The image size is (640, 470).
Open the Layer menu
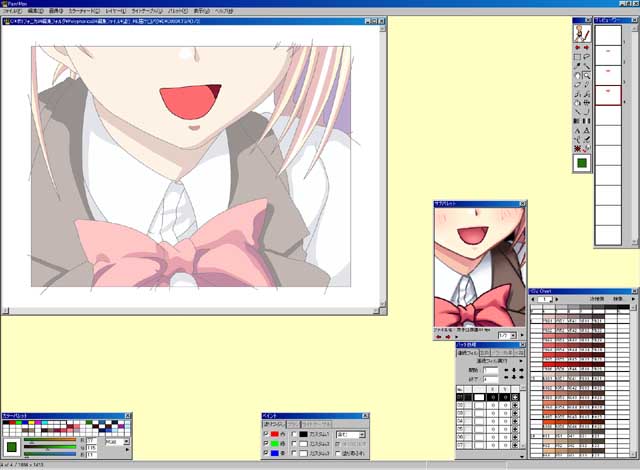115,11
